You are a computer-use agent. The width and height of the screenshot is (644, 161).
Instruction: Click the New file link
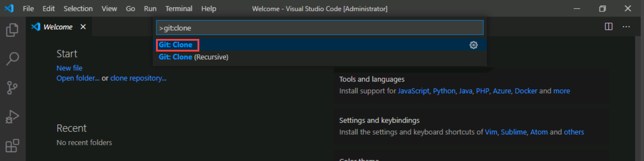pos(69,68)
